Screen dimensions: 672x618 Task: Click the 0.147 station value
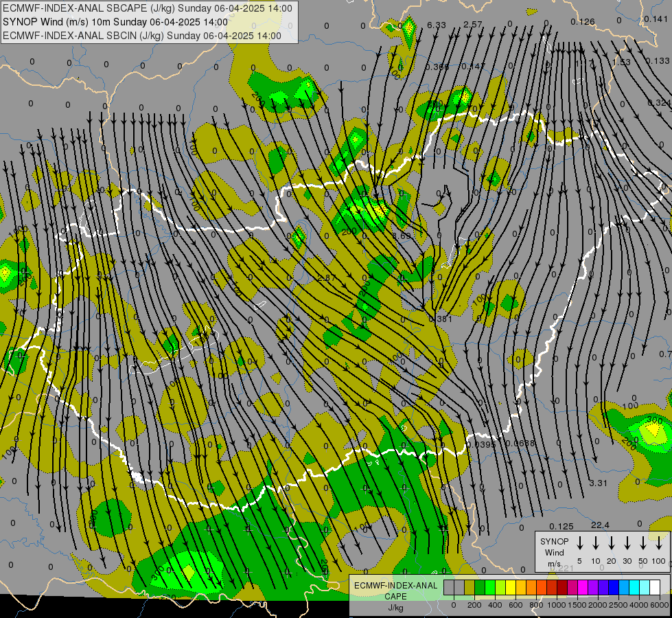pos(473,67)
